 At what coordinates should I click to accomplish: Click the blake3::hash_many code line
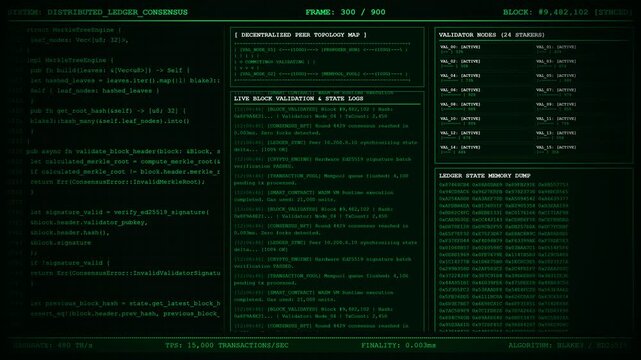coord(110,121)
